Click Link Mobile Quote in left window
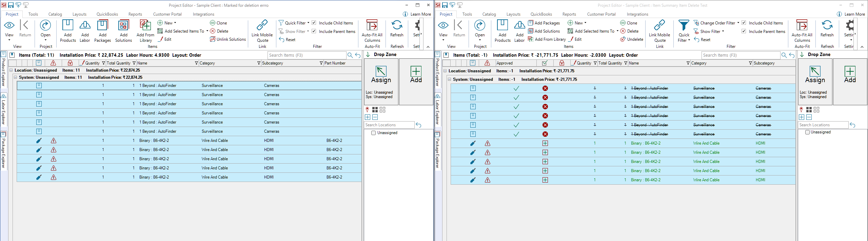The height and width of the screenshot is (241, 868). (x=262, y=31)
